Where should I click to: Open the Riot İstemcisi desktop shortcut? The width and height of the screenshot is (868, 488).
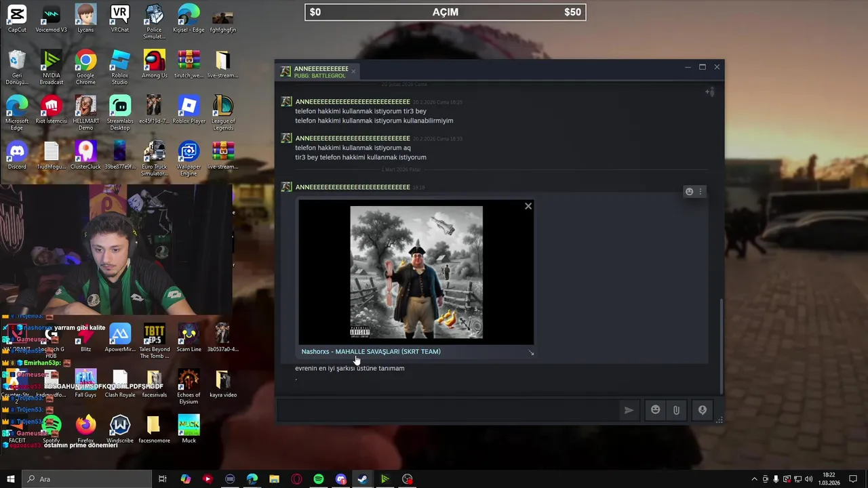pyautogui.click(x=51, y=110)
